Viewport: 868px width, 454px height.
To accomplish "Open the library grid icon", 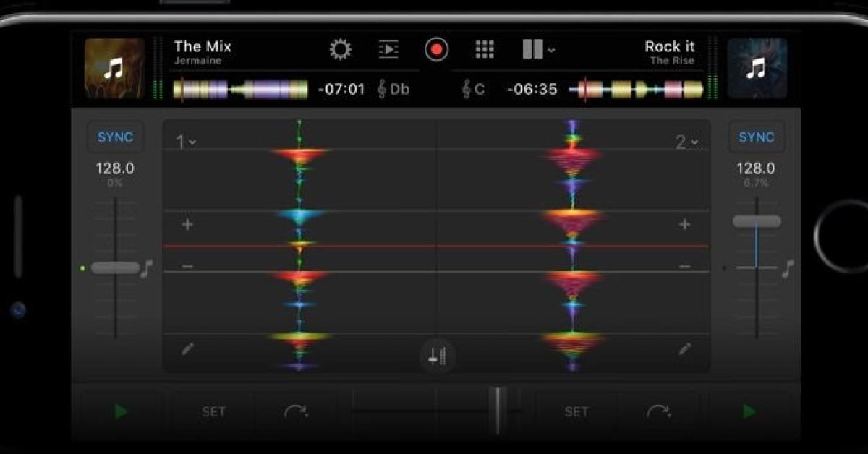I will pos(485,49).
